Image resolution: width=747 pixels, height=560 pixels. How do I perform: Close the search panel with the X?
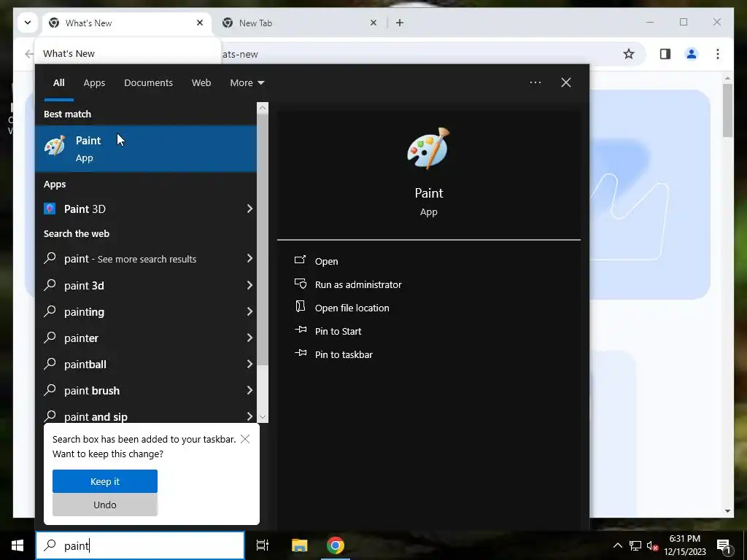pyautogui.click(x=566, y=82)
